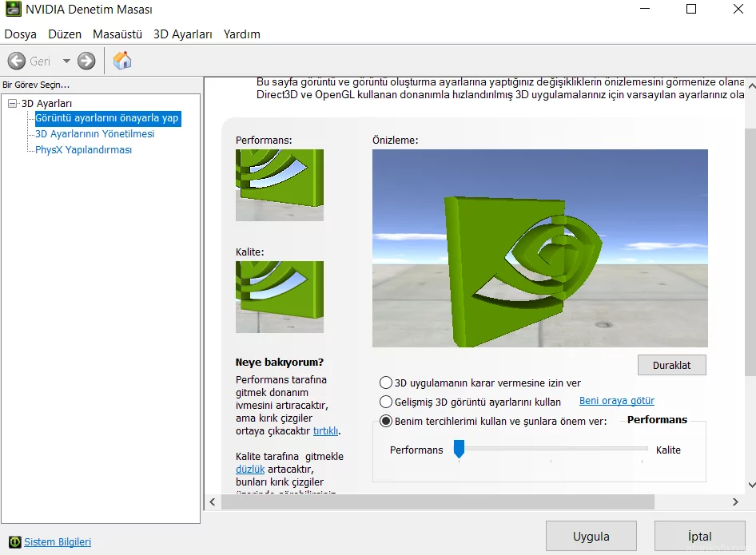This screenshot has height=555, width=756.
Task: Click the 'Beni oraya götür' link
Action: point(617,401)
